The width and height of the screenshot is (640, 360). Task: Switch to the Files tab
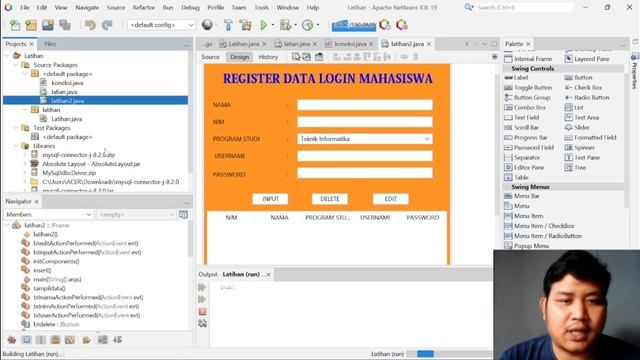(50, 44)
